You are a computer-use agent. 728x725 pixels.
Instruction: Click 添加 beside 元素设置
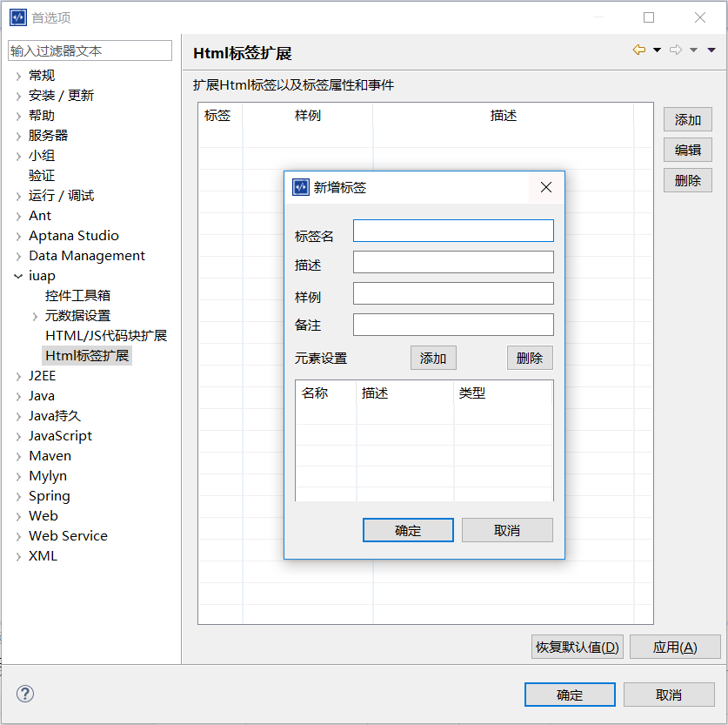tap(433, 358)
